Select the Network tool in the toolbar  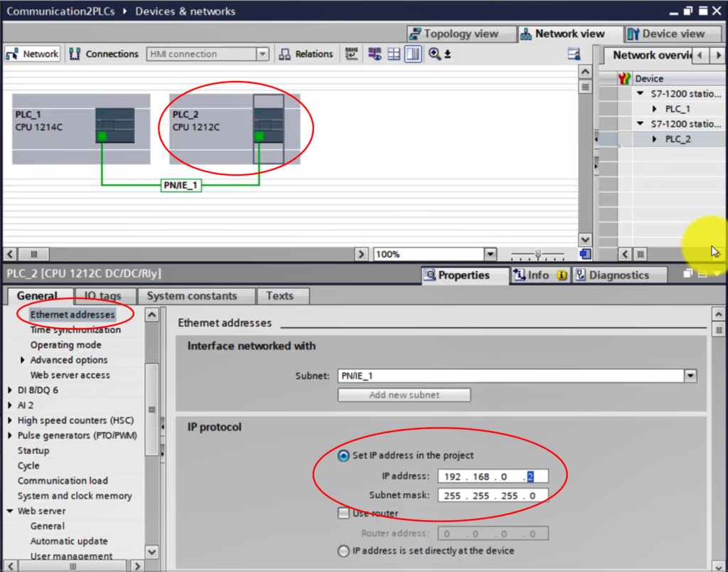pyautogui.click(x=32, y=53)
